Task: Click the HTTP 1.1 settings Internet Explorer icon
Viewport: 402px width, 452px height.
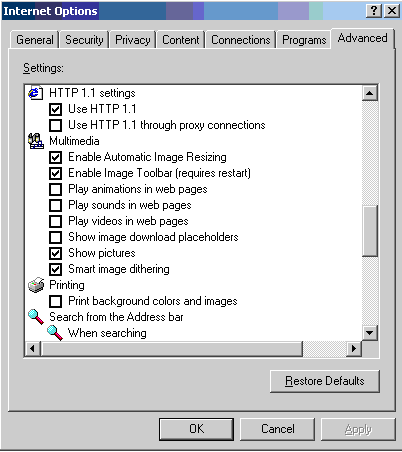Action: click(35, 93)
